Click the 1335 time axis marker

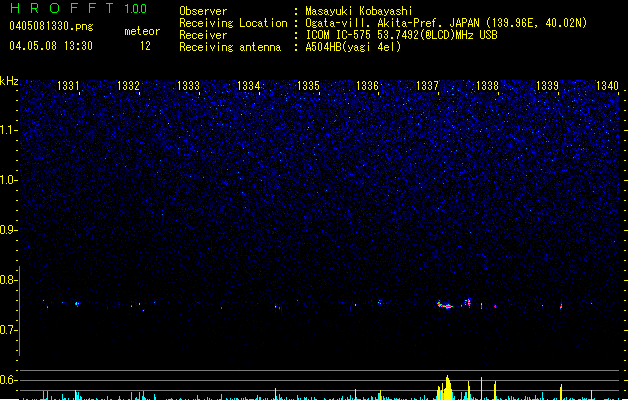(x=308, y=86)
